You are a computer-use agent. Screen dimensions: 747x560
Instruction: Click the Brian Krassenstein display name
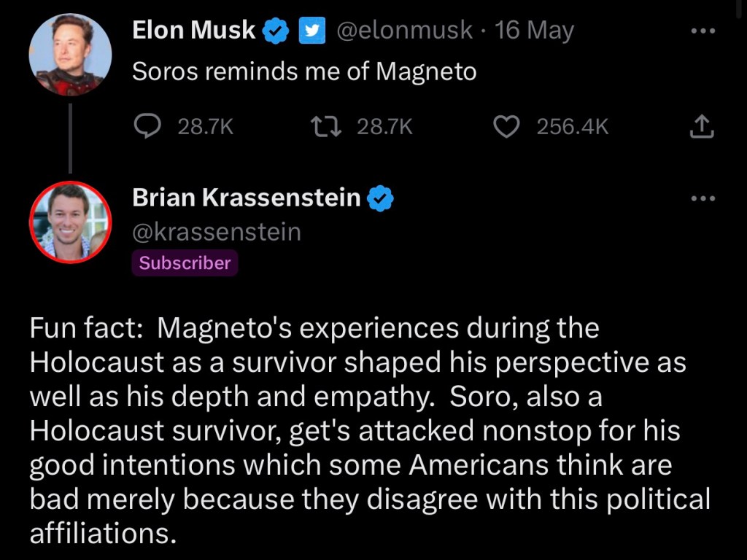pos(247,198)
